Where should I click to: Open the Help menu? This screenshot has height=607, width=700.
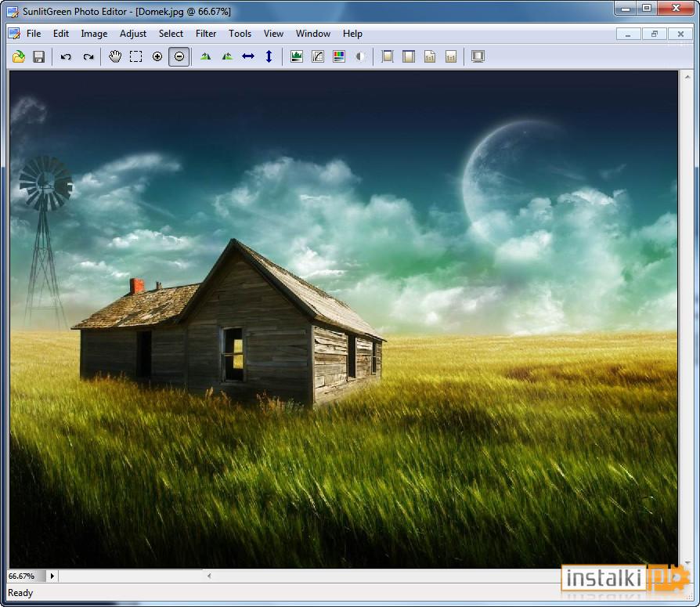[352, 34]
